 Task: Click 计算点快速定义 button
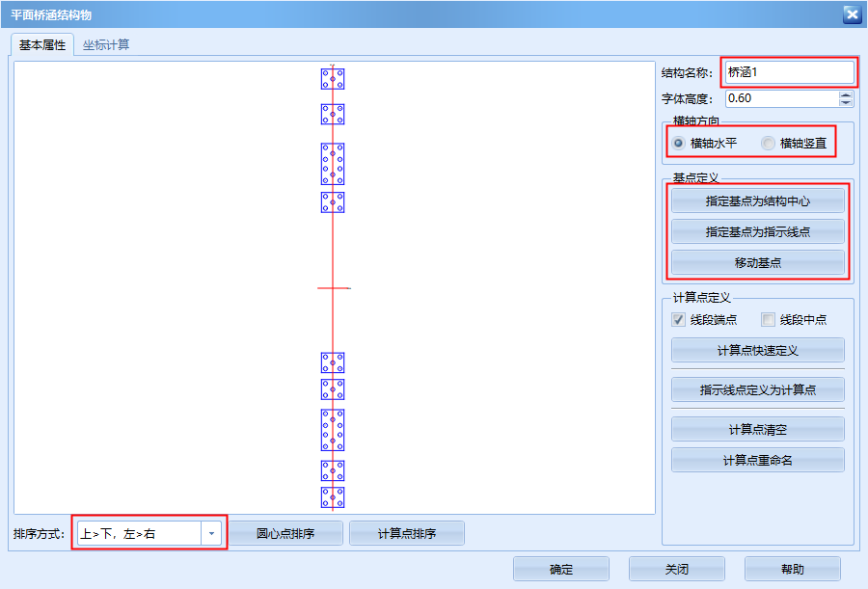(x=757, y=350)
